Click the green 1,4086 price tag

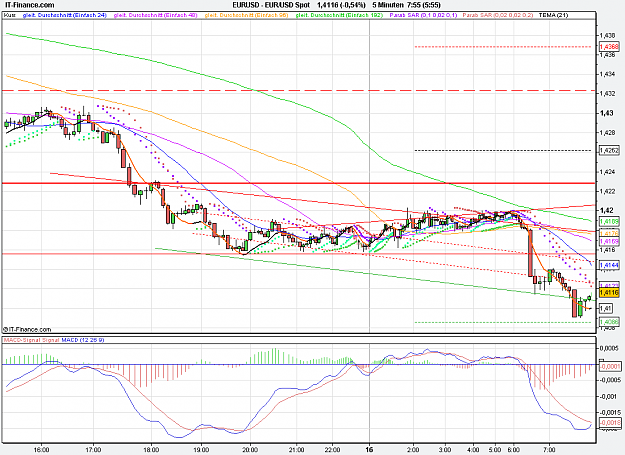[609, 322]
